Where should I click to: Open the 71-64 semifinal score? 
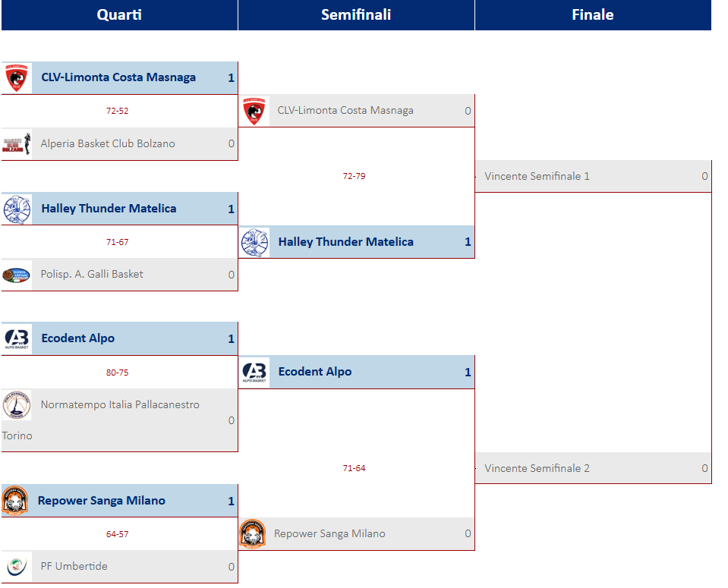354,468
